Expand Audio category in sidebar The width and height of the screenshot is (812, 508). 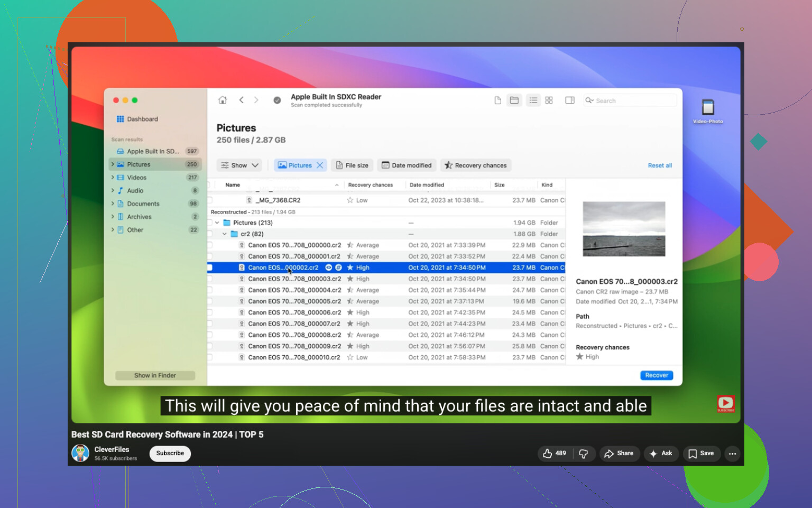coord(113,190)
